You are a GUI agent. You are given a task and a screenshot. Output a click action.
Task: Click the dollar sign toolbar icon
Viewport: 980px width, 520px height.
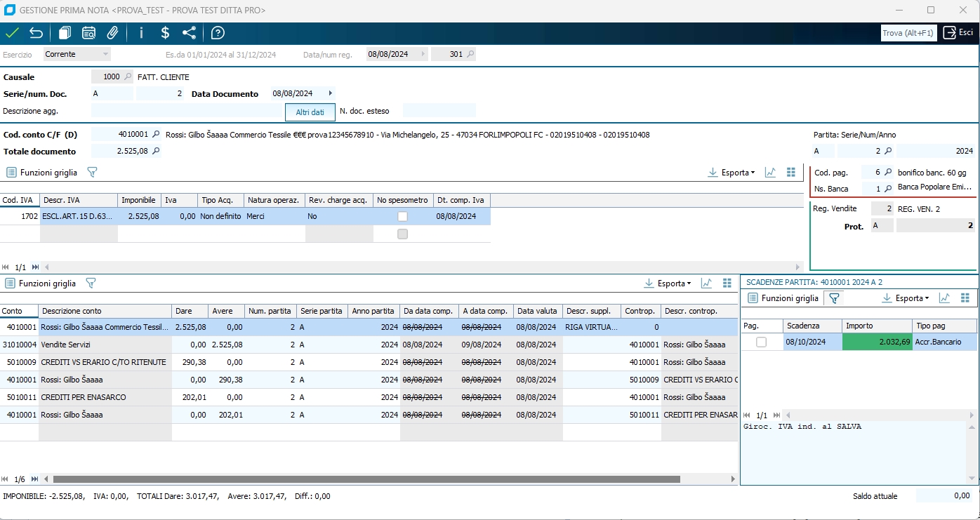pos(165,33)
